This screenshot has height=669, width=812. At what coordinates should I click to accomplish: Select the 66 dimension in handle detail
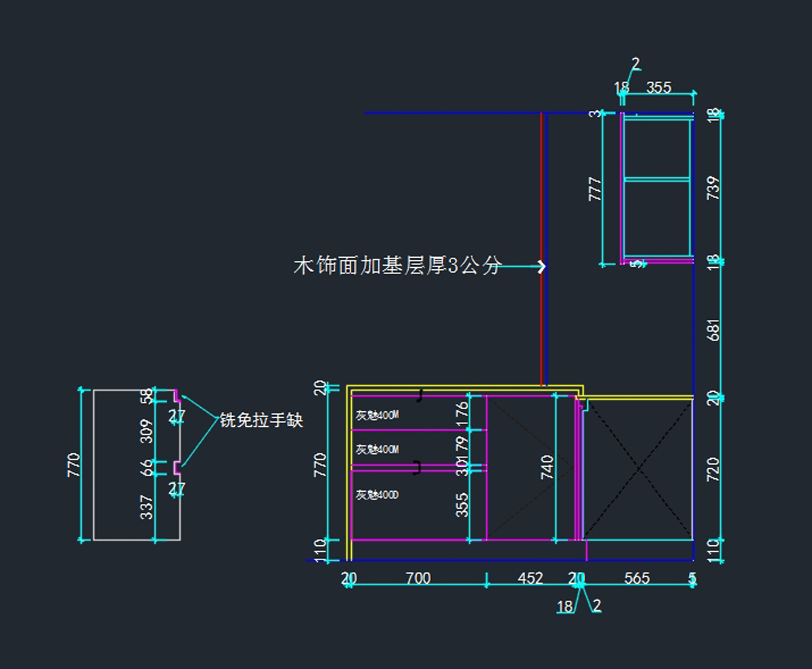147,467
